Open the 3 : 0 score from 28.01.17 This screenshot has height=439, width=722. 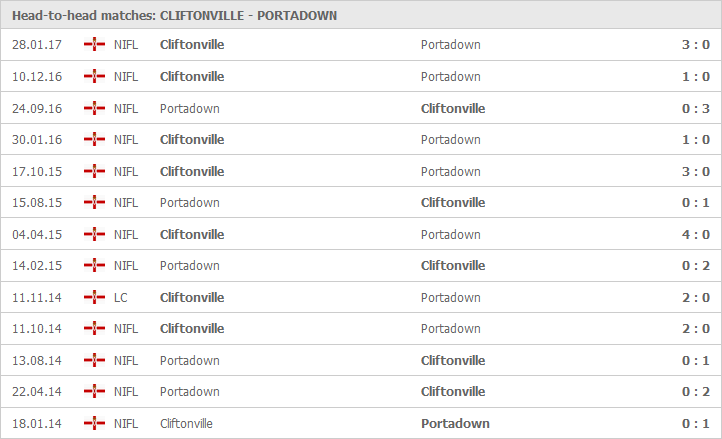click(696, 45)
